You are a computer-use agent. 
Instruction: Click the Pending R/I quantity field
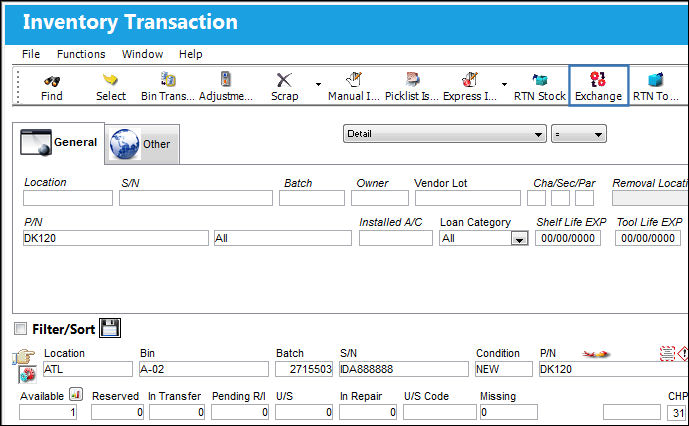(240, 412)
